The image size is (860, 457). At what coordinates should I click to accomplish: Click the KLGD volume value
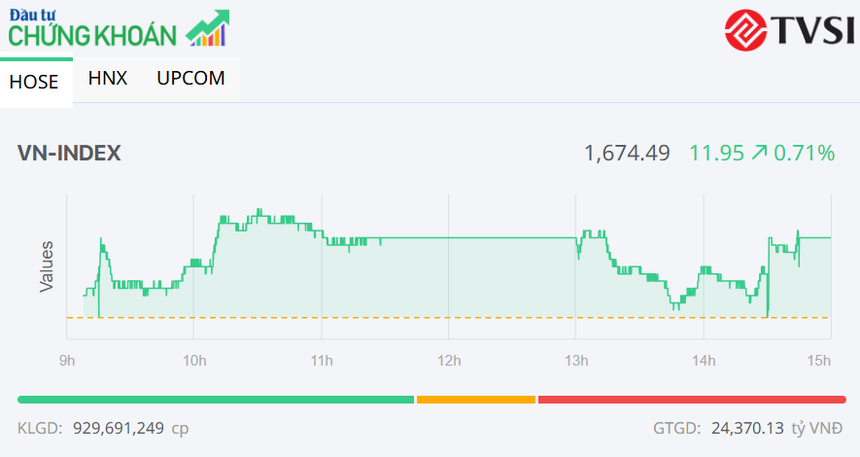(120, 428)
